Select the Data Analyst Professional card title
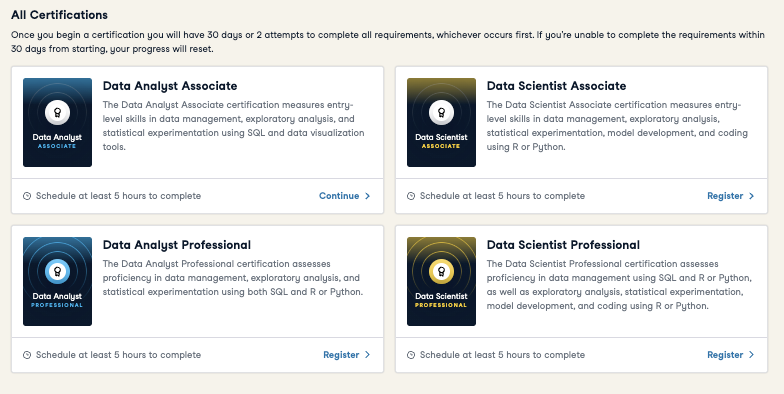The height and width of the screenshot is (394, 784). (177, 245)
